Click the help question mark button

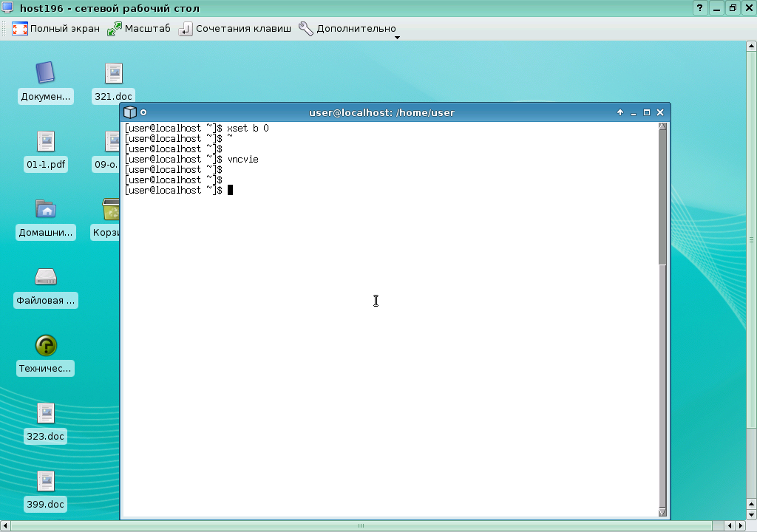(699, 8)
